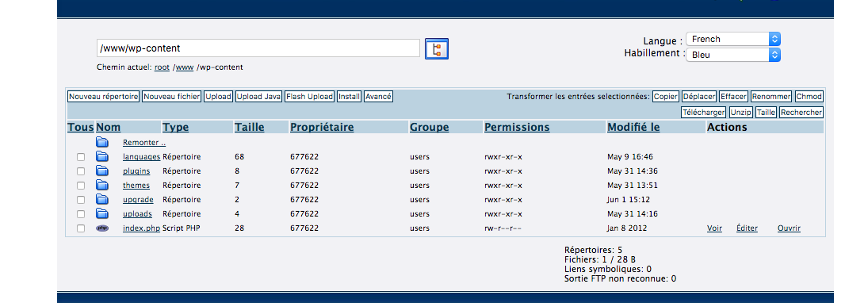The height and width of the screenshot is (303, 868).
Task: Click the Install button
Action: [350, 97]
